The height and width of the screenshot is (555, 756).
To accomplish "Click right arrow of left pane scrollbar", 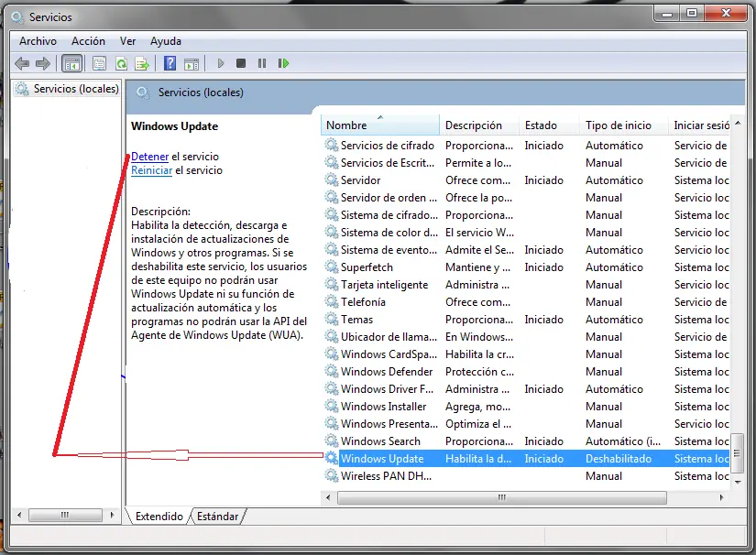I will click(x=113, y=515).
